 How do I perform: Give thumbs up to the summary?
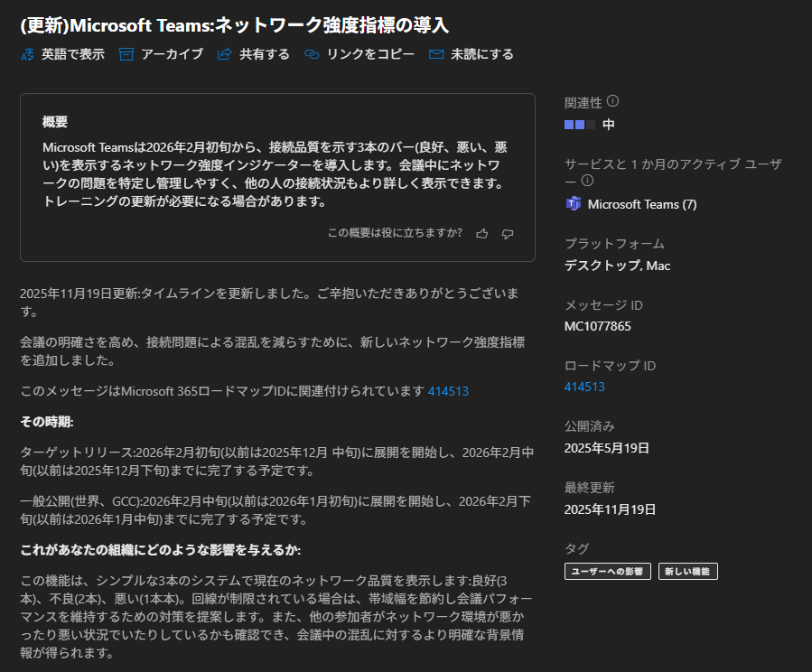482,233
